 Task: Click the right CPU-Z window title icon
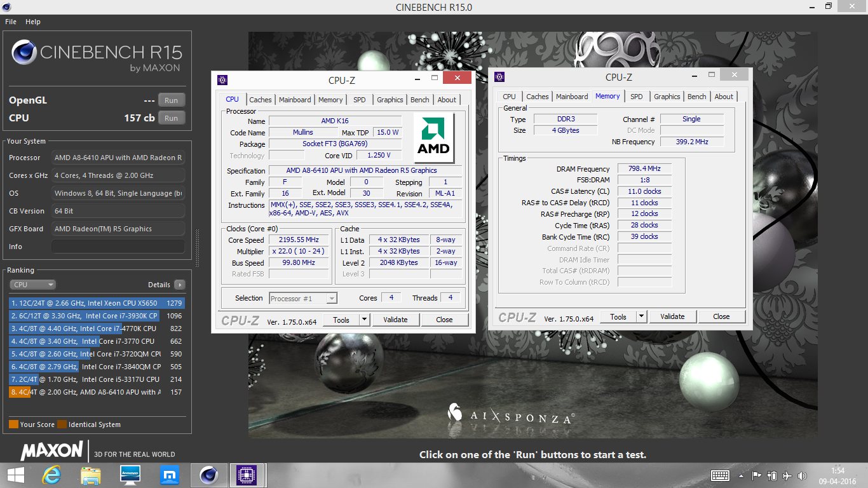(499, 77)
